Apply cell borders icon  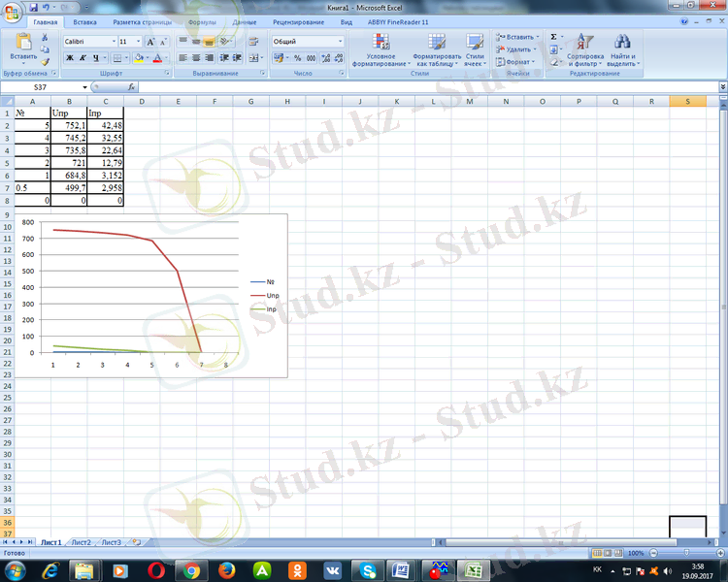117,58
